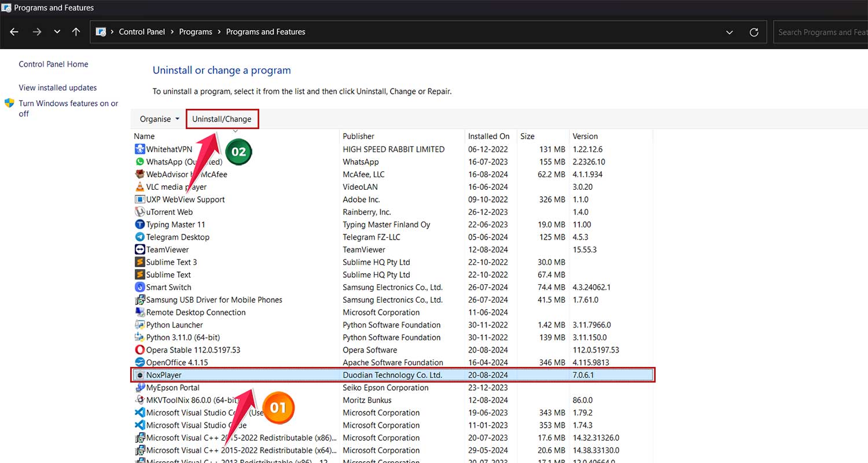Open Control Panel from the breadcrumb path
Viewport: 868px width, 463px height.
click(x=142, y=32)
